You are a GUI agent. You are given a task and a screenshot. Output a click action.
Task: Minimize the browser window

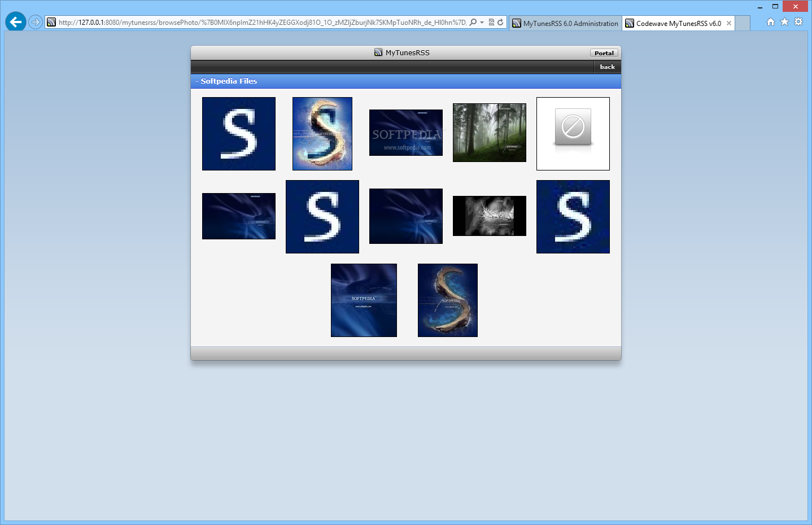tap(760, 7)
